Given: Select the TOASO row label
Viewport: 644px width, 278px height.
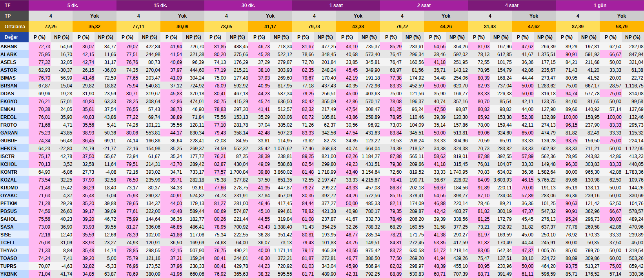Looking at the screenshot, I should [x=14, y=258].
